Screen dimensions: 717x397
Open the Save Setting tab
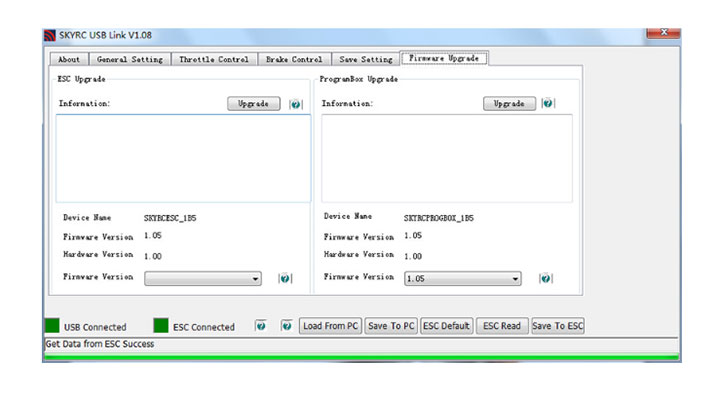point(366,59)
